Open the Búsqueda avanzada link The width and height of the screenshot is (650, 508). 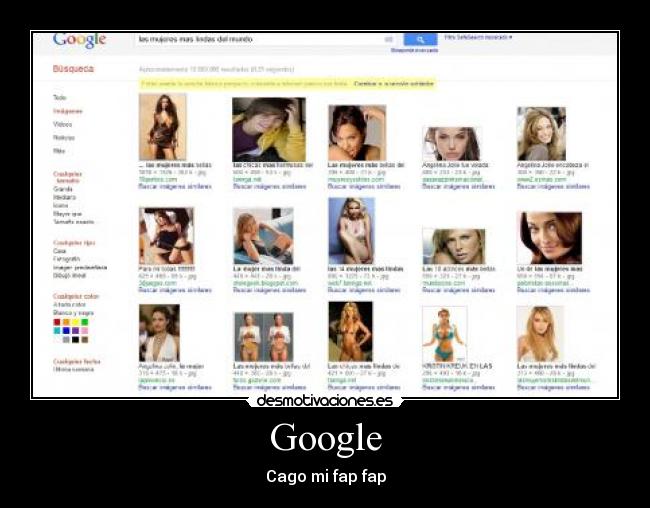click(414, 50)
